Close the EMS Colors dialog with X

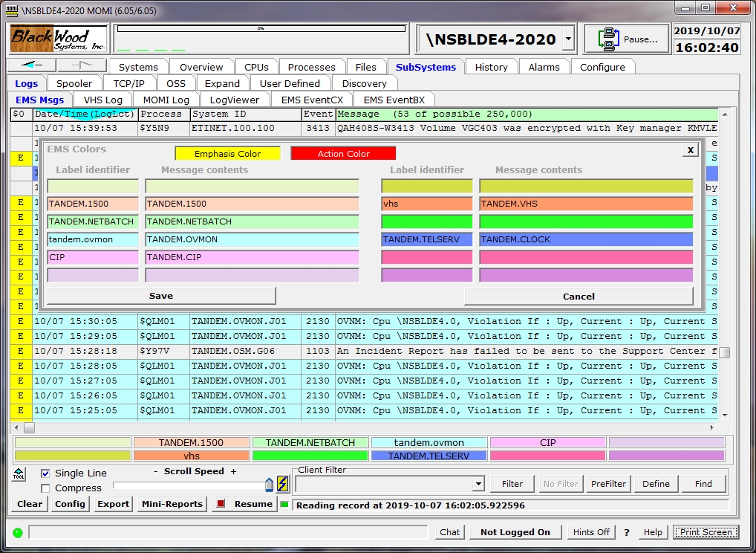coord(690,149)
